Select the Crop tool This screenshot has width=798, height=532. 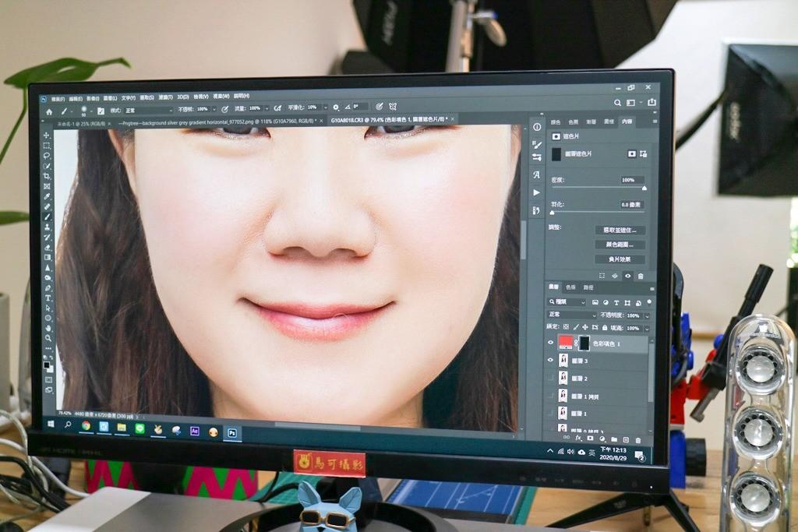[47, 176]
